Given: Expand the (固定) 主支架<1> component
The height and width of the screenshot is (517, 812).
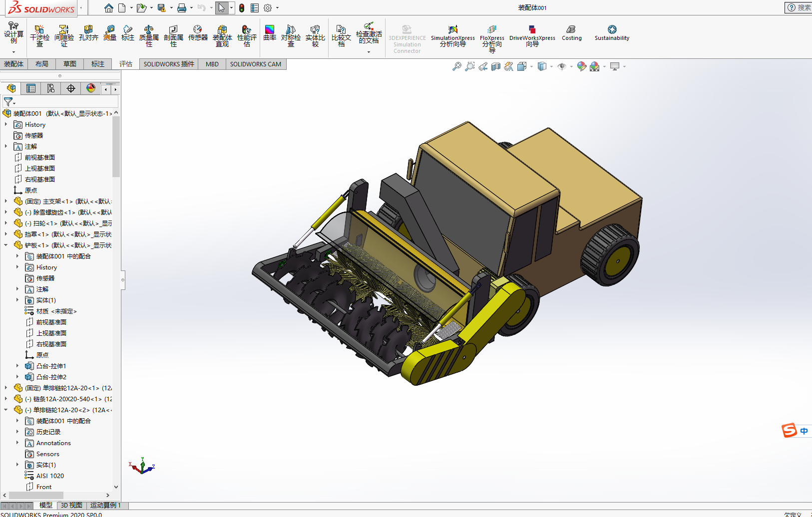Looking at the screenshot, I should tap(6, 202).
